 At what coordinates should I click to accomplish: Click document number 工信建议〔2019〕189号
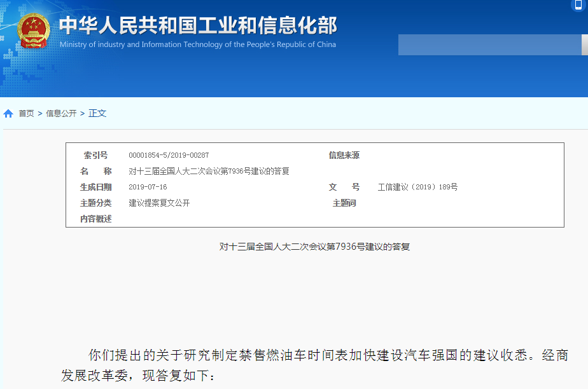417,188
